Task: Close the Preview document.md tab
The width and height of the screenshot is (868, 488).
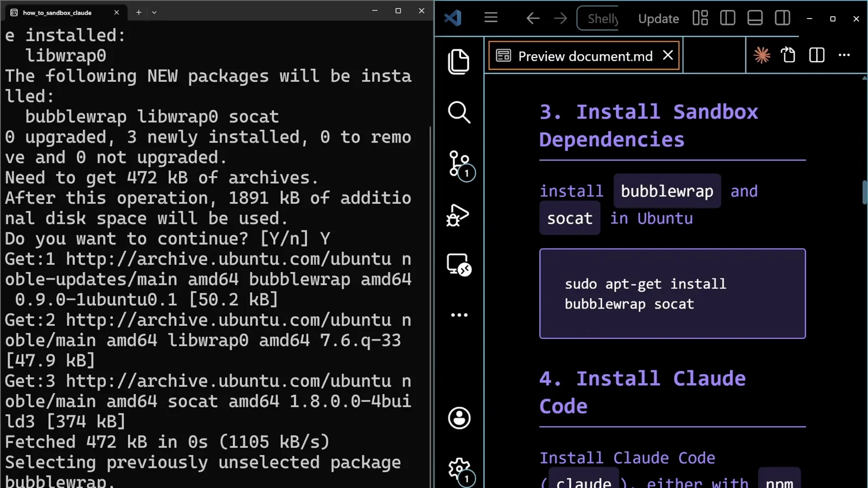Action: [x=668, y=55]
